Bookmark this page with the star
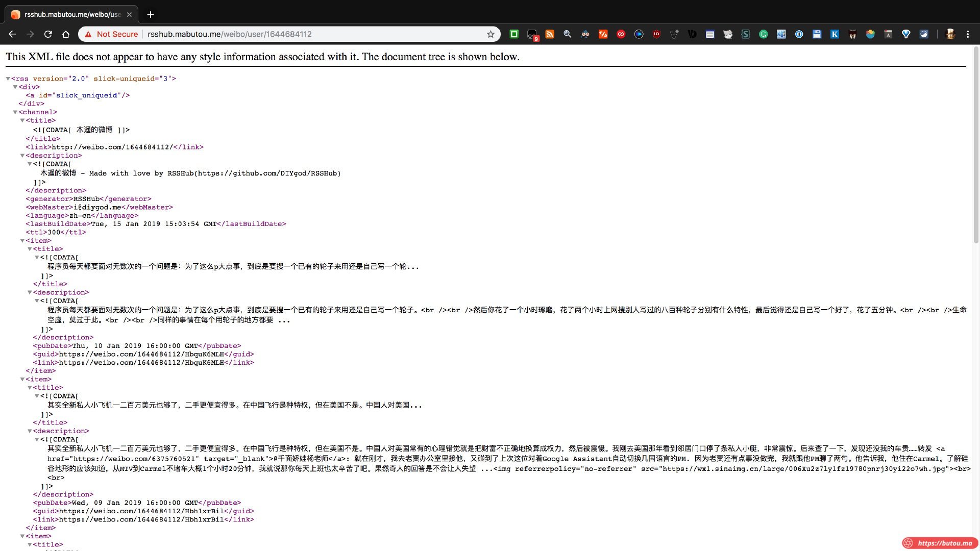The width and height of the screenshot is (980, 551). 491,34
